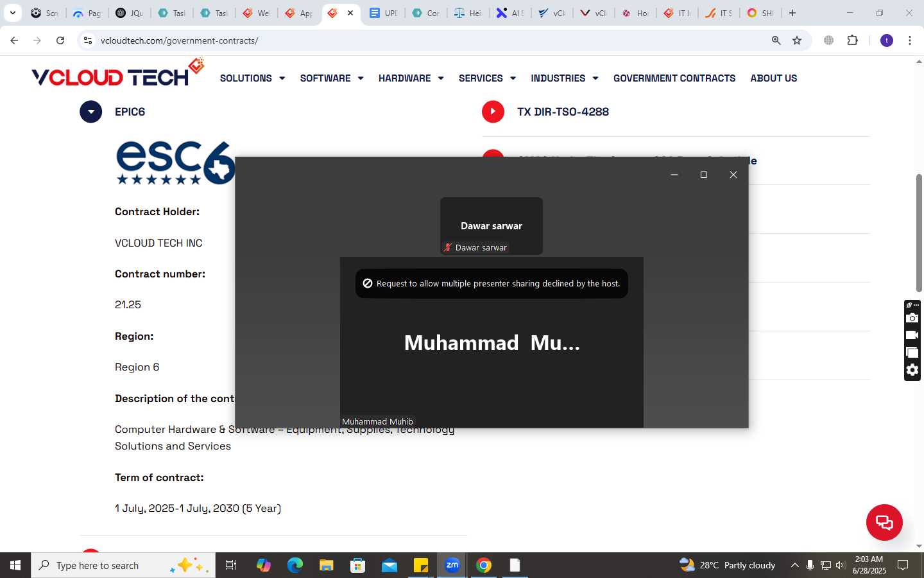Switch to the Hei browser tab

pos(468,13)
